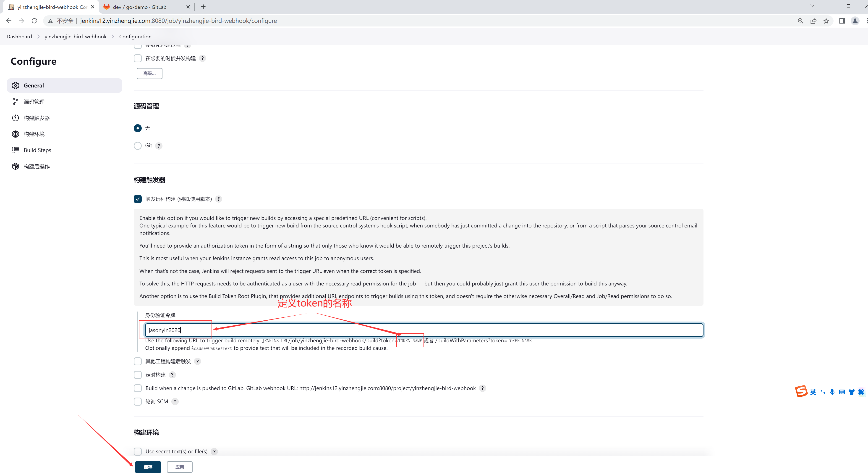868x475 pixels.
Task: Bookmark this page with the star icon
Action: [x=826, y=21]
